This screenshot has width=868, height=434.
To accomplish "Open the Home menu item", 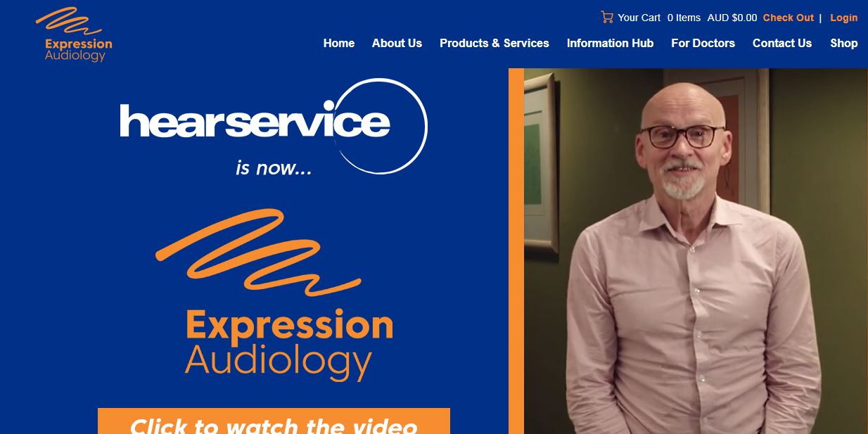I will 339,43.
